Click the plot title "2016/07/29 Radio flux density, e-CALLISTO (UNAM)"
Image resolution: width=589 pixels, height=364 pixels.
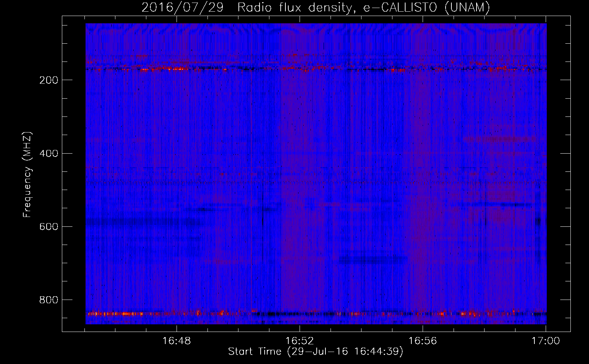coord(316,7)
